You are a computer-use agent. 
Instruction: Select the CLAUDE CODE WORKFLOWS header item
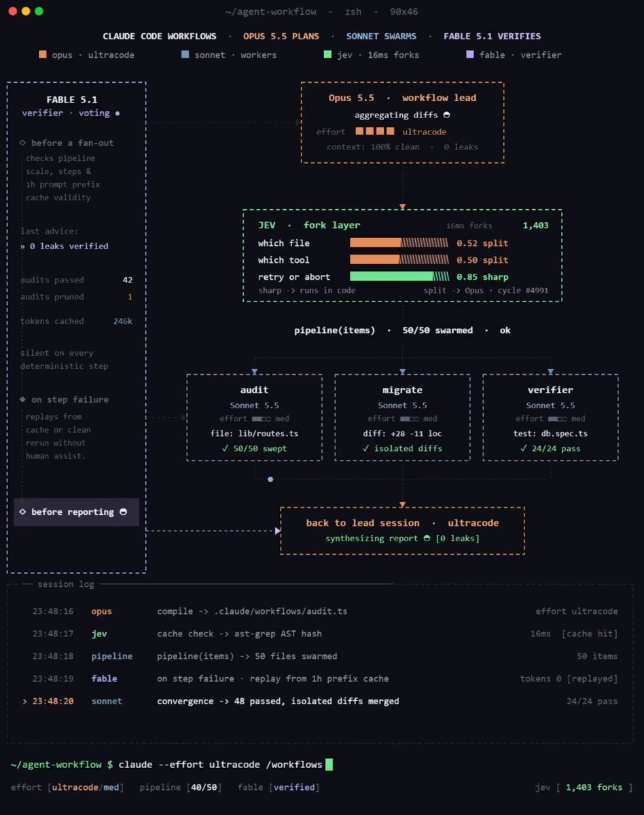tap(160, 36)
